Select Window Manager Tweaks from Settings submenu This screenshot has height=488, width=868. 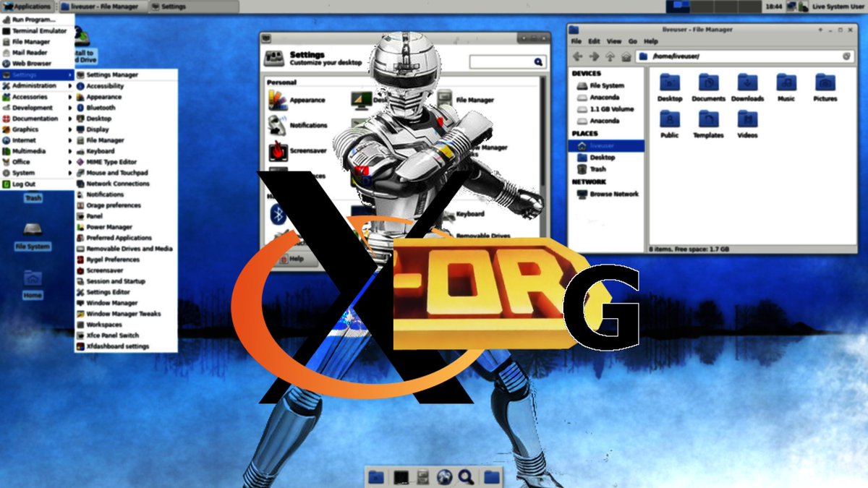click(x=123, y=314)
